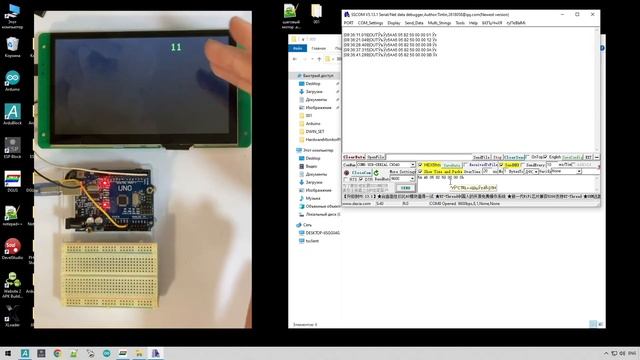This screenshot has height=360, width=640.
Task: Toggle the HEXShow checkbox
Action: click(420, 164)
